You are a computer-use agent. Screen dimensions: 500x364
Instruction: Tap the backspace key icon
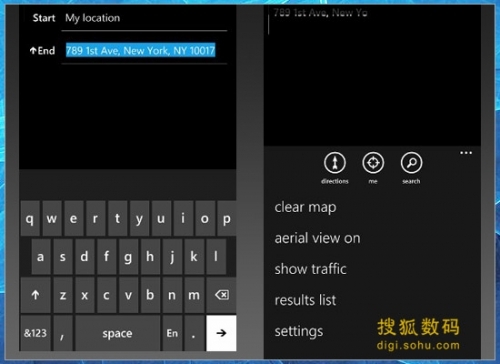(x=221, y=295)
